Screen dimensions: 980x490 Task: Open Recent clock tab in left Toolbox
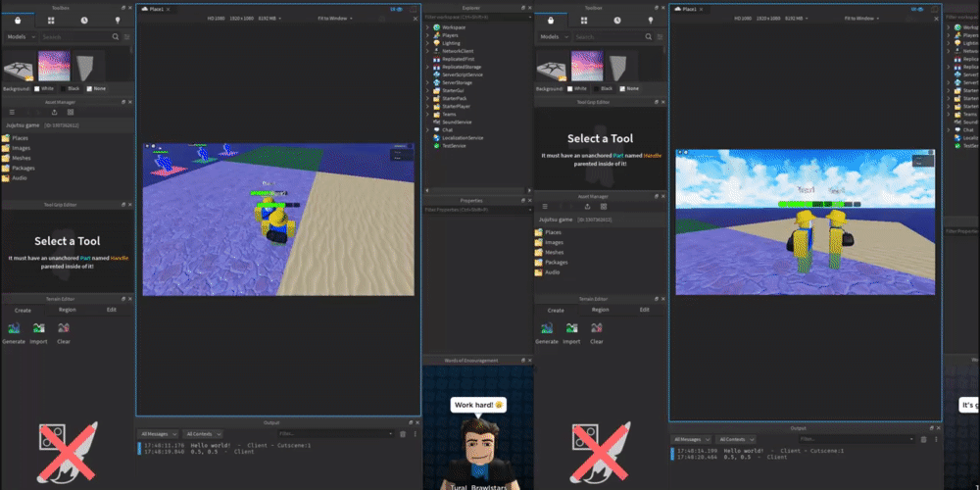click(x=83, y=21)
